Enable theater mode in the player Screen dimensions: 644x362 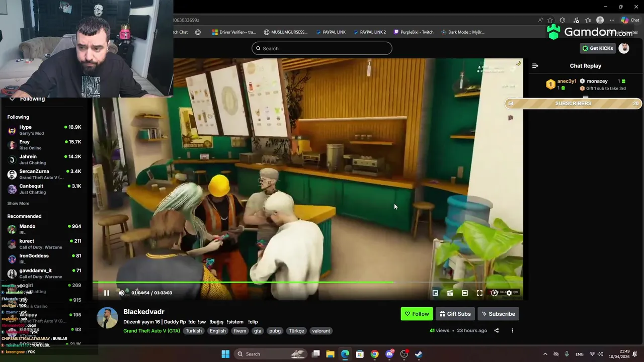click(465, 293)
